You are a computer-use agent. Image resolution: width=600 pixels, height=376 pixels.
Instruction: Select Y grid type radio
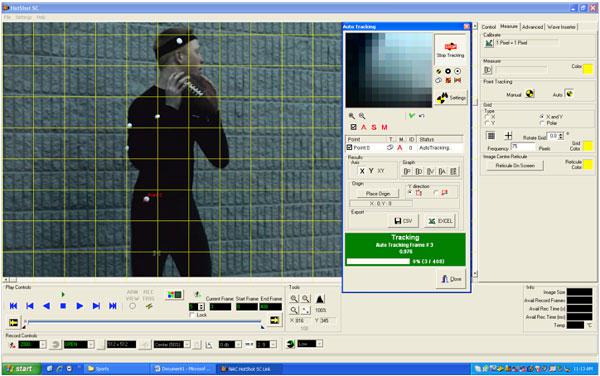tap(487, 123)
